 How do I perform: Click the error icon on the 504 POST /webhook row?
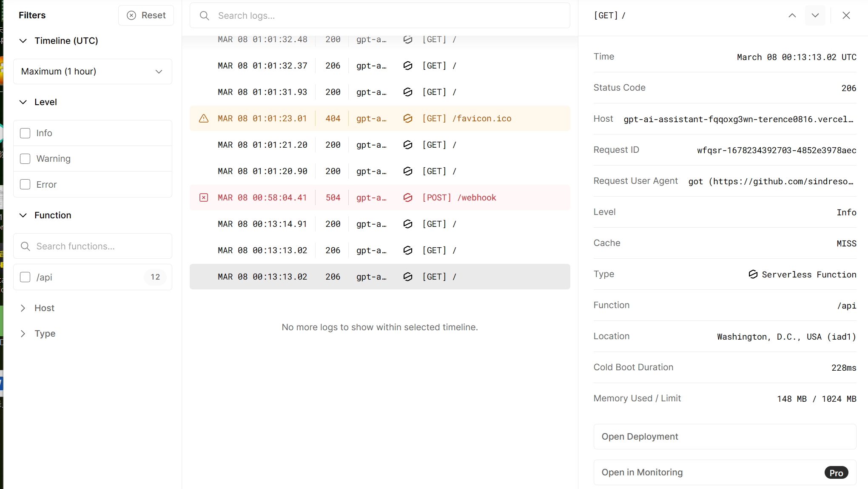pyautogui.click(x=204, y=197)
